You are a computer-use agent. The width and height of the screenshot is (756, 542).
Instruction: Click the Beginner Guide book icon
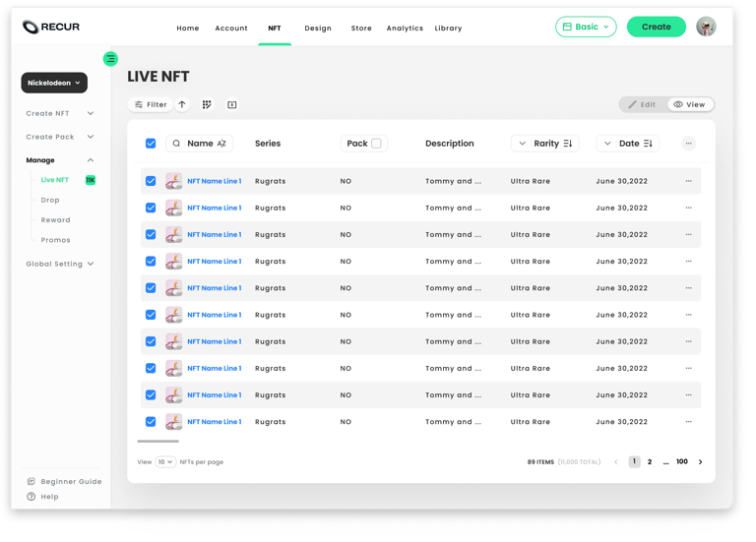coord(31,481)
